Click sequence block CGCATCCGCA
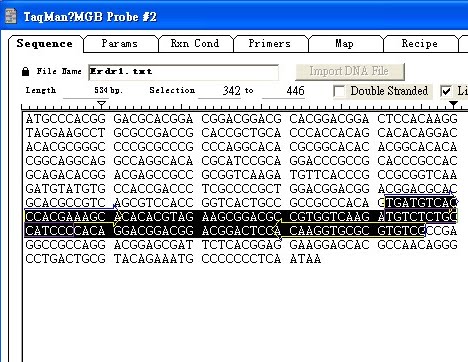Screen dimensions: 468x362 click(x=241, y=161)
